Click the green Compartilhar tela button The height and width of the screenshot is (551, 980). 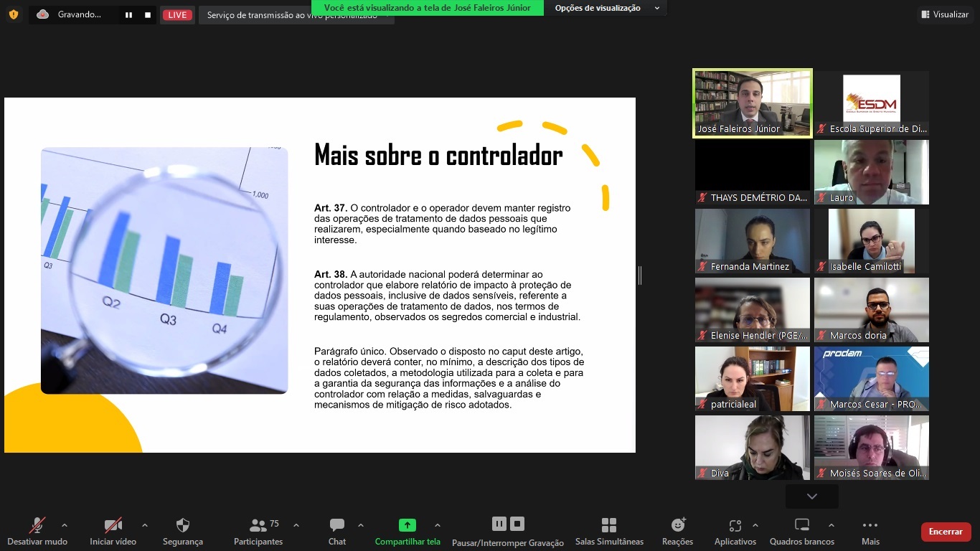[407, 532]
